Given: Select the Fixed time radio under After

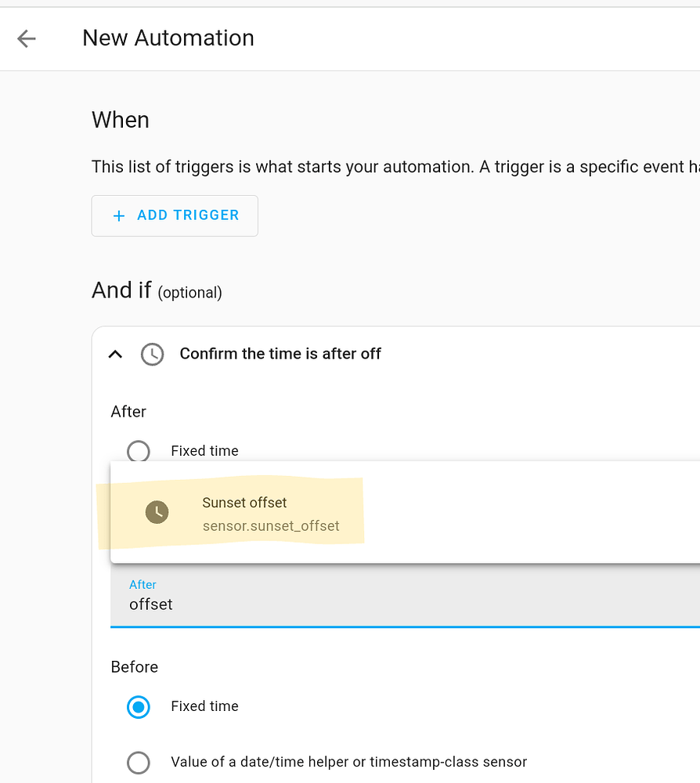Looking at the screenshot, I should pos(139,451).
